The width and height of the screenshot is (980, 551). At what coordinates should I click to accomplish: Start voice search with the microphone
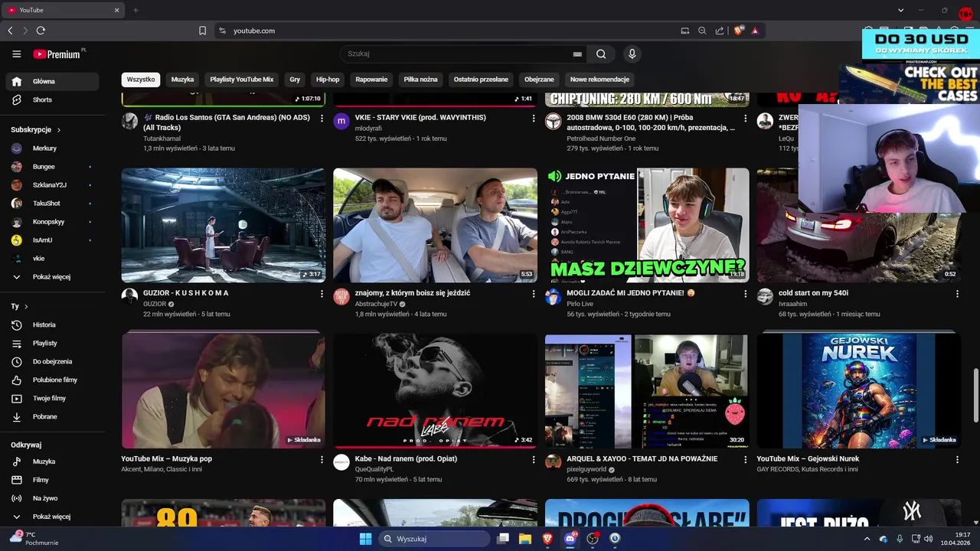click(x=632, y=54)
